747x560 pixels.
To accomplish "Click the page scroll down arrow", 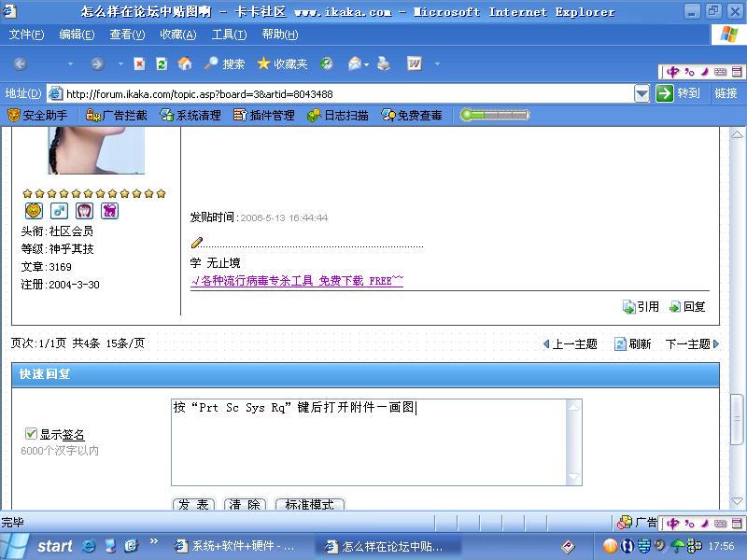I will point(737,501).
